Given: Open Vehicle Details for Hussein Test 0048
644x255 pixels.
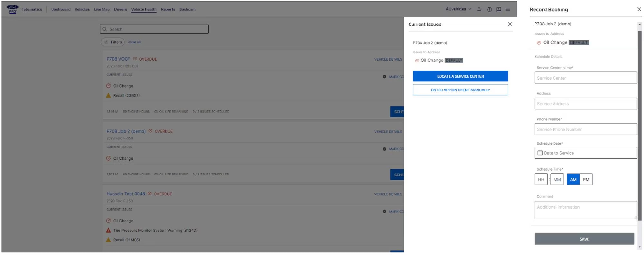Looking at the screenshot, I should (x=388, y=194).
